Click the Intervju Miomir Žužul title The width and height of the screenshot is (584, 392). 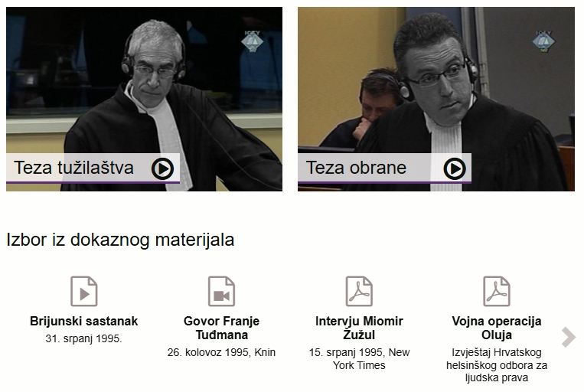(359, 328)
